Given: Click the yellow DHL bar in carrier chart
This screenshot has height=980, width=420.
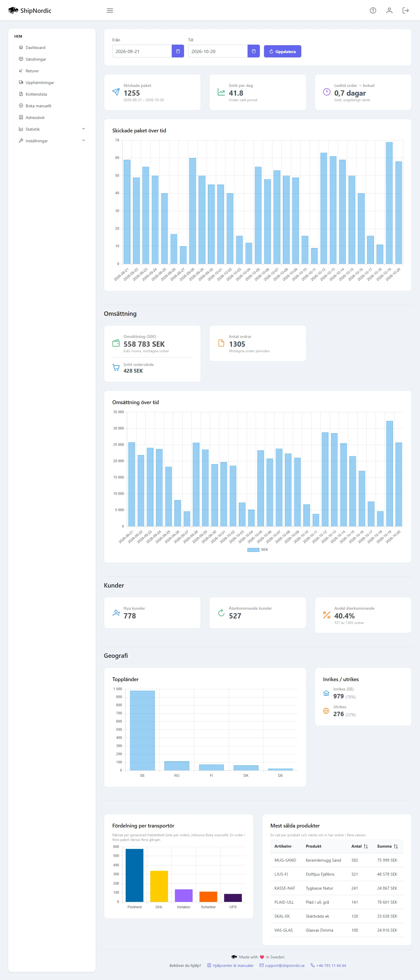Looking at the screenshot, I should click(159, 886).
